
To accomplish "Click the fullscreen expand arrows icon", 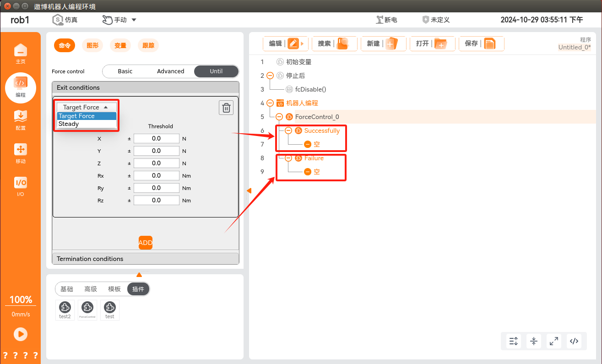I will [x=554, y=341].
